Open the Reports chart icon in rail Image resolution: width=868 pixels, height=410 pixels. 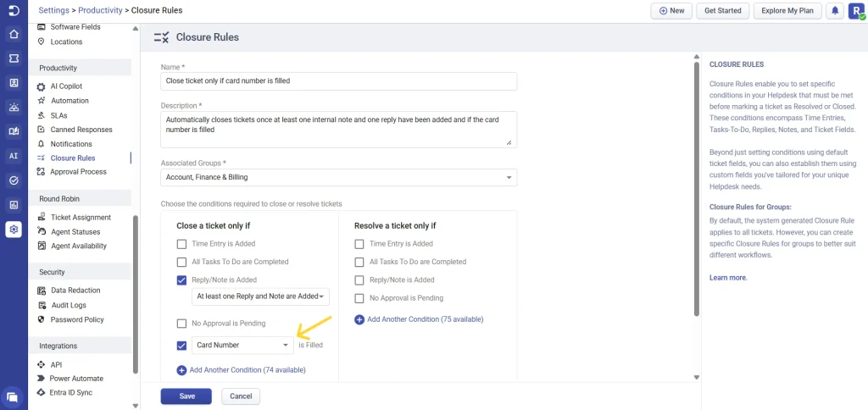14,205
